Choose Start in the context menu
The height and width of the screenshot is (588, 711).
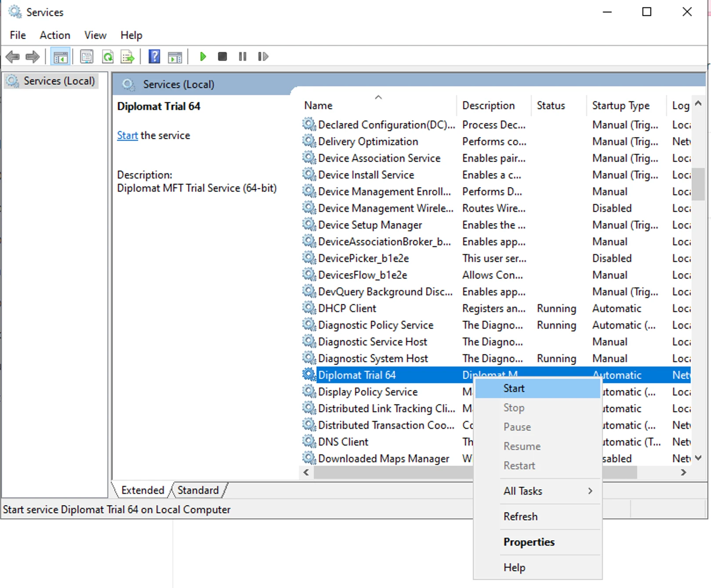tap(537, 388)
